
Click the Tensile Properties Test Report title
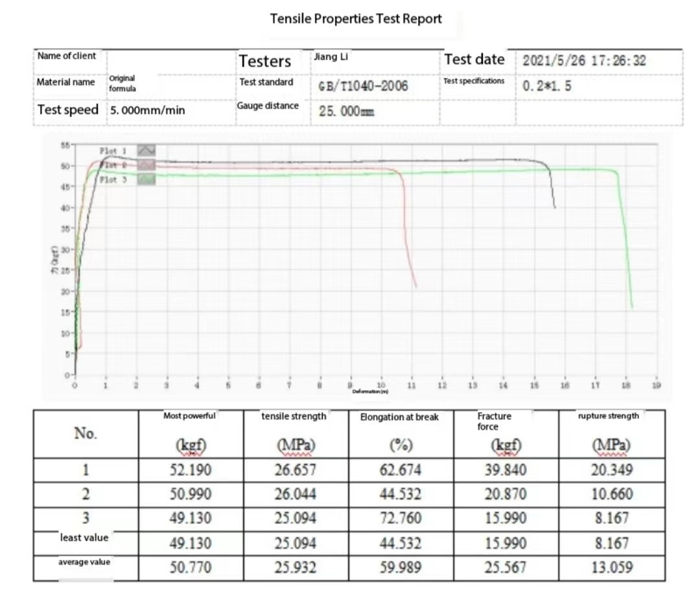pos(356,19)
